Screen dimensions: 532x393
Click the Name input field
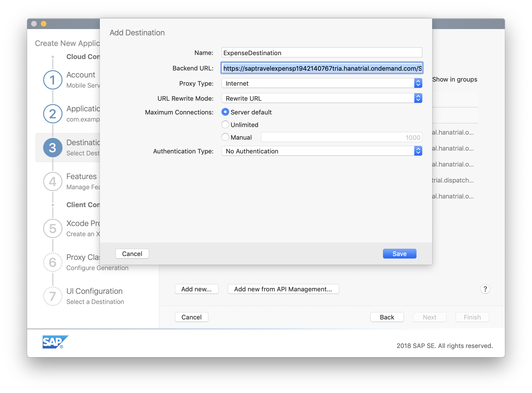tap(322, 53)
